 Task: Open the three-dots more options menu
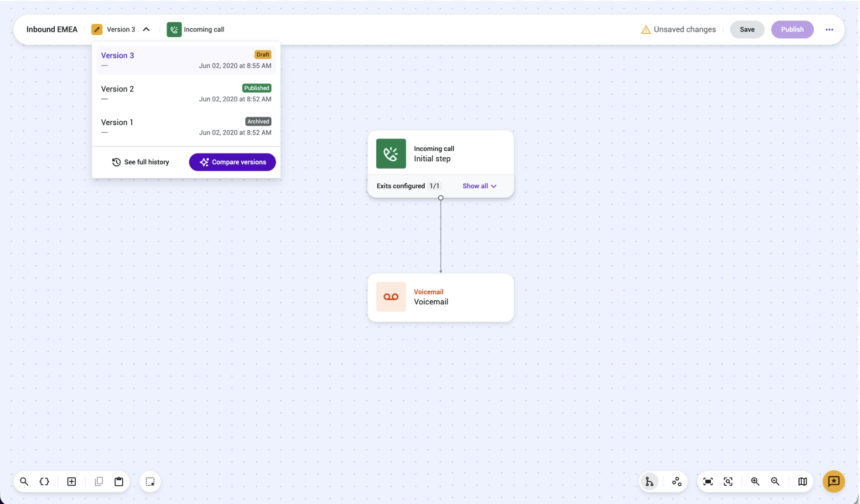coord(829,30)
